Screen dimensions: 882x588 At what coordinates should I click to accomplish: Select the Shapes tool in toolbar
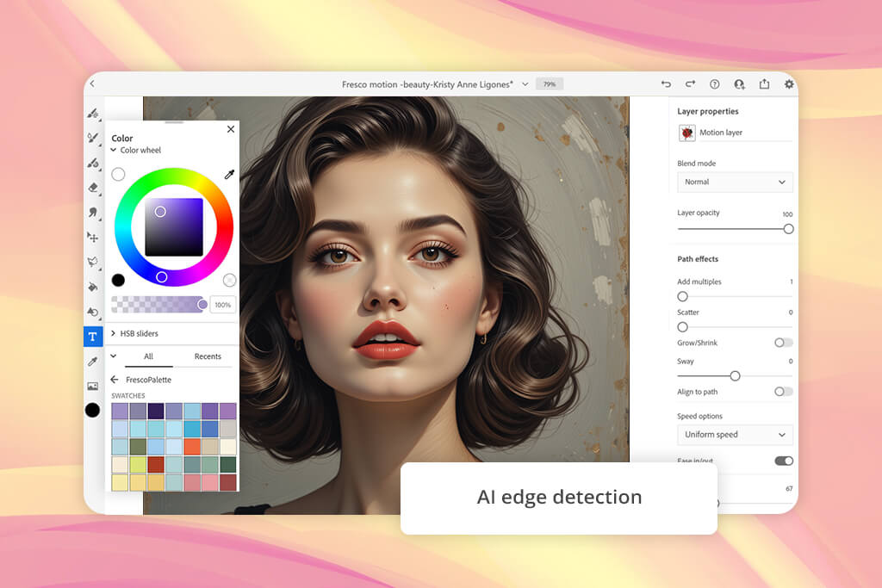tap(93, 312)
